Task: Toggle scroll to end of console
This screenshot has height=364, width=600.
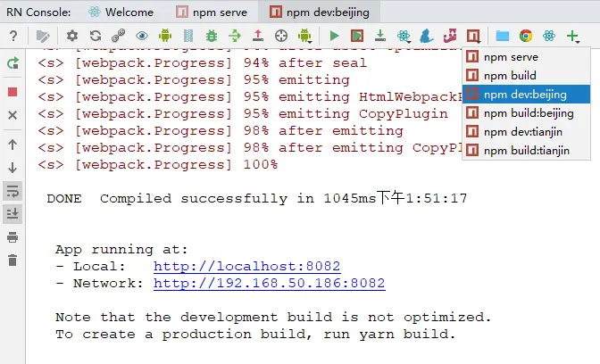Action: (12, 213)
